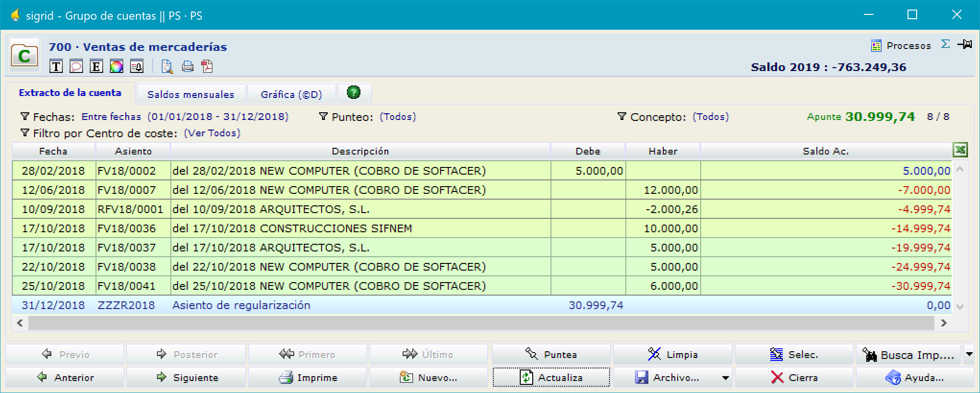Click the Archivo... button
The width and height of the screenshot is (980, 393).
point(667,378)
